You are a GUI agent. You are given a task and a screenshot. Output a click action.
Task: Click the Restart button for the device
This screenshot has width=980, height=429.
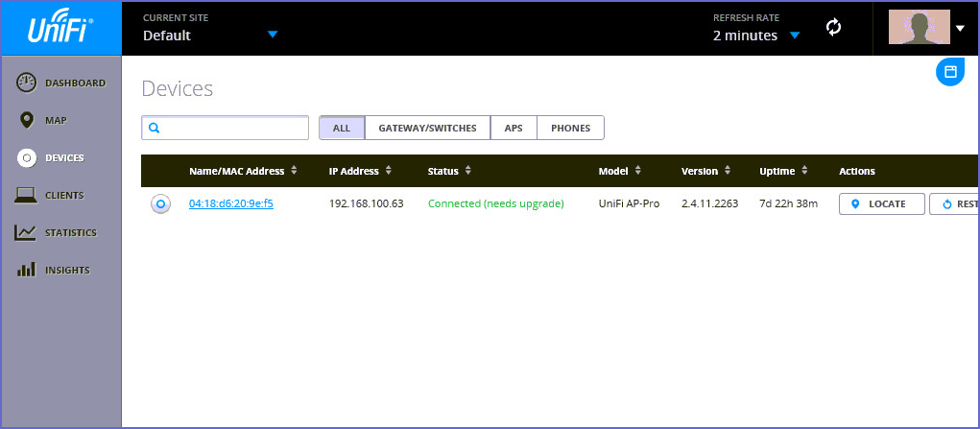pyautogui.click(x=954, y=203)
